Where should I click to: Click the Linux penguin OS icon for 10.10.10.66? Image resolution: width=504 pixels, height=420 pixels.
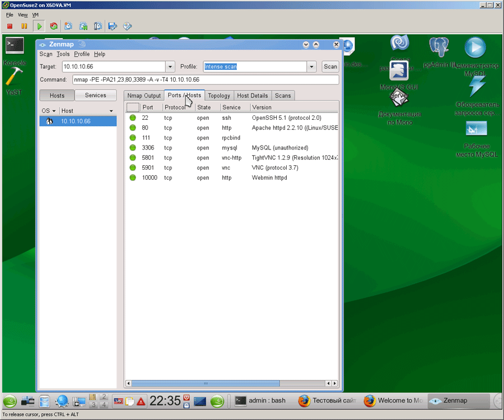coord(49,121)
